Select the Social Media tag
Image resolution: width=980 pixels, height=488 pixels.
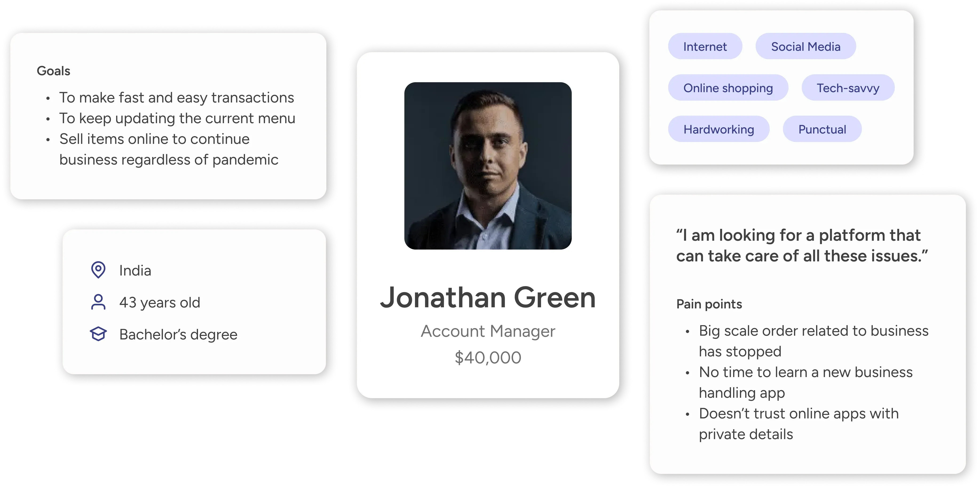[805, 46]
